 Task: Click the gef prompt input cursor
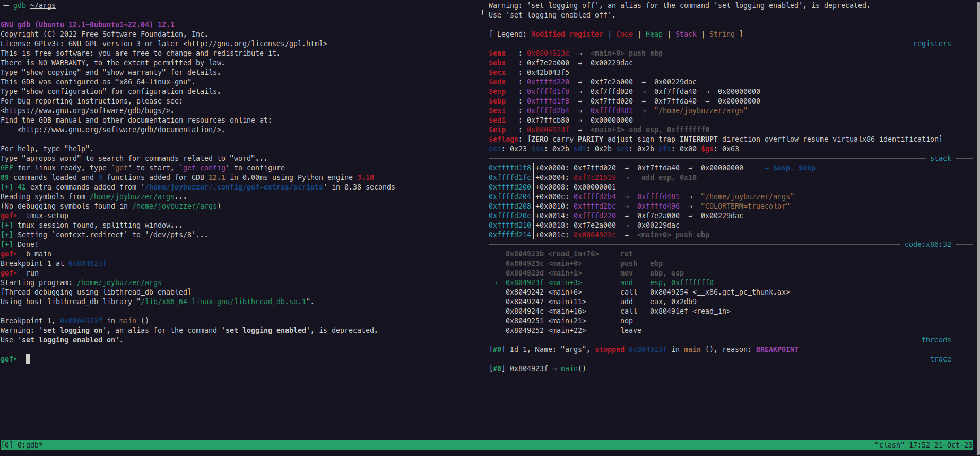tap(28, 359)
